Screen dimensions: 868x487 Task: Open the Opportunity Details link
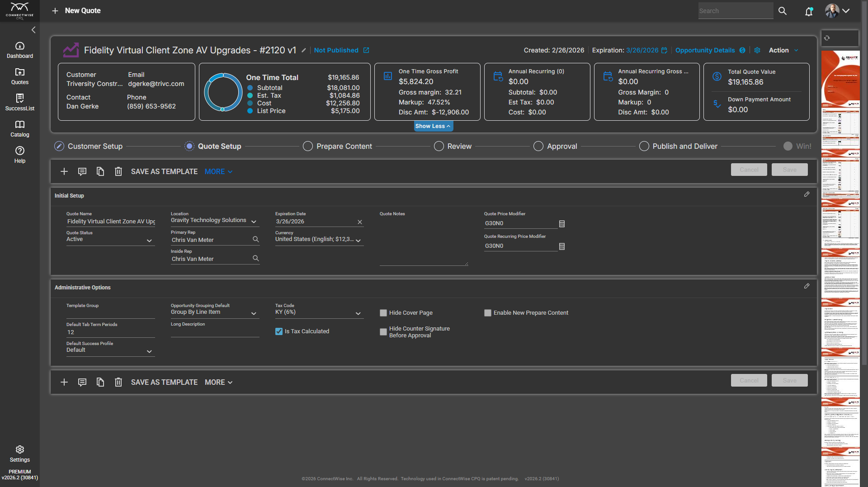(x=705, y=50)
